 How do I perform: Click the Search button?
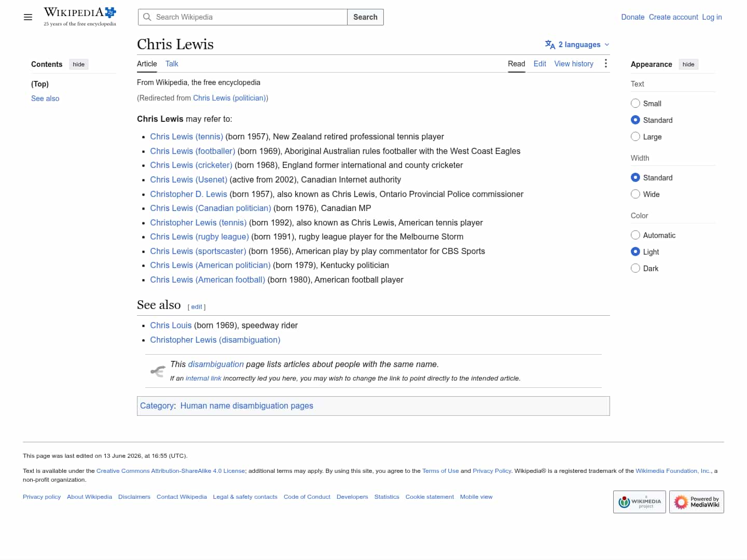pyautogui.click(x=365, y=17)
